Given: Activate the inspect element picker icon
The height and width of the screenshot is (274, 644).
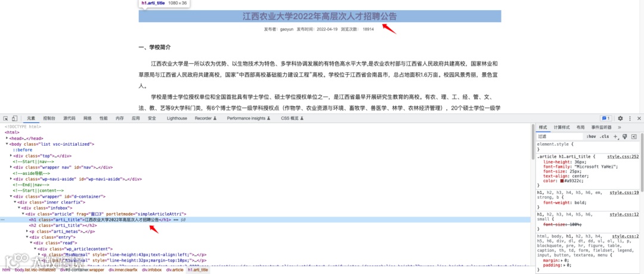Looking at the screenshot, I should coord(7,118).
